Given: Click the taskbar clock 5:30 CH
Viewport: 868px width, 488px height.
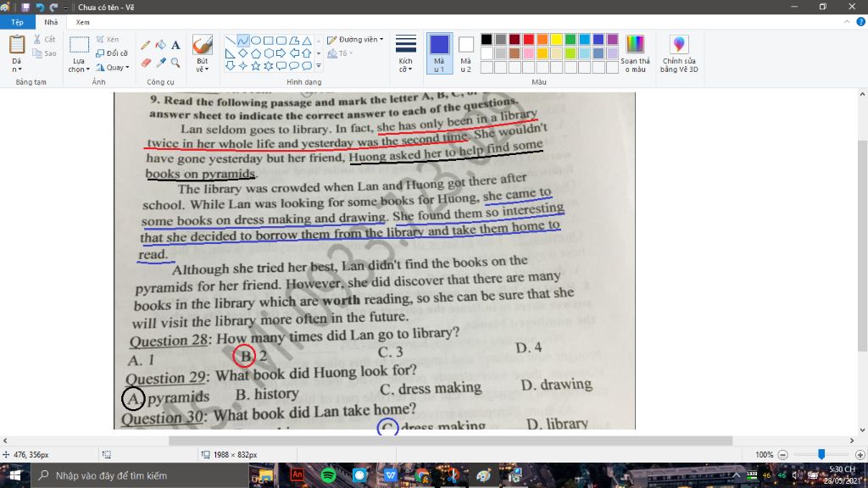Looking at the screenshot, I should [843, 475].
